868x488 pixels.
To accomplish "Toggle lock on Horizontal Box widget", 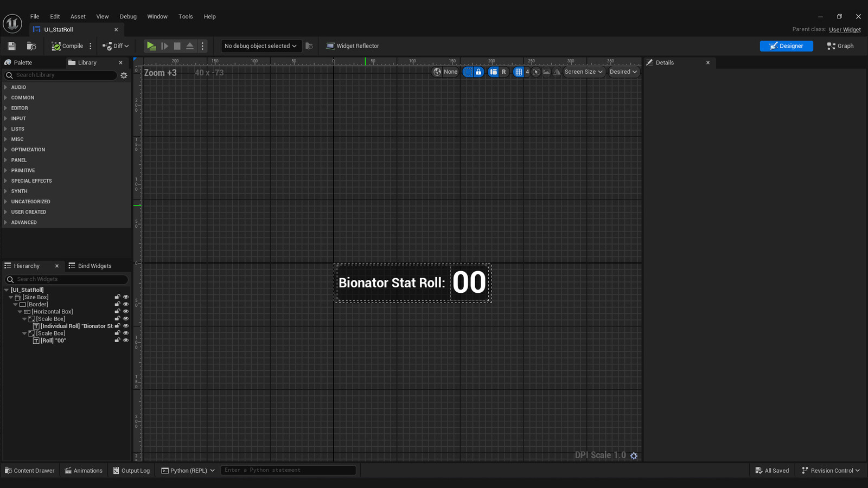I will click(117, 312).
